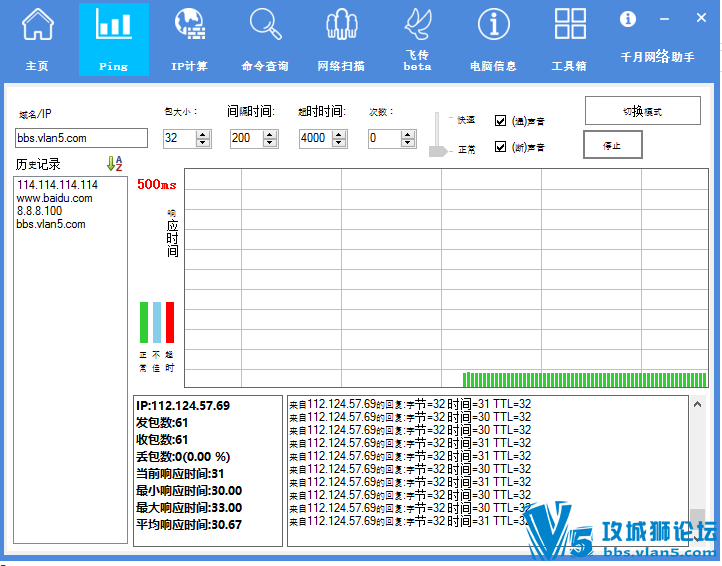Select 8.8.8.100 in history list

point(39,211)
